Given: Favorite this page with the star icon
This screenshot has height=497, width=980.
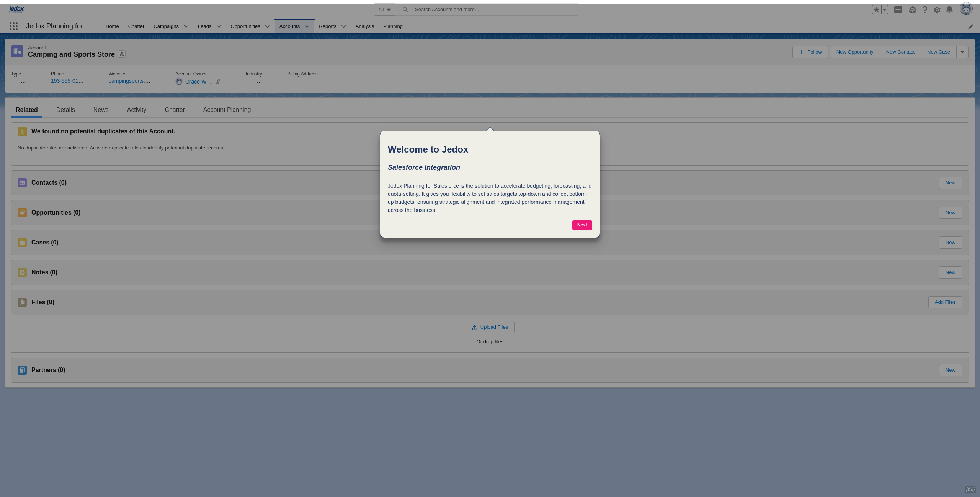Looking at the screenshot, I should pyautogui.click(x=876, y=9).
